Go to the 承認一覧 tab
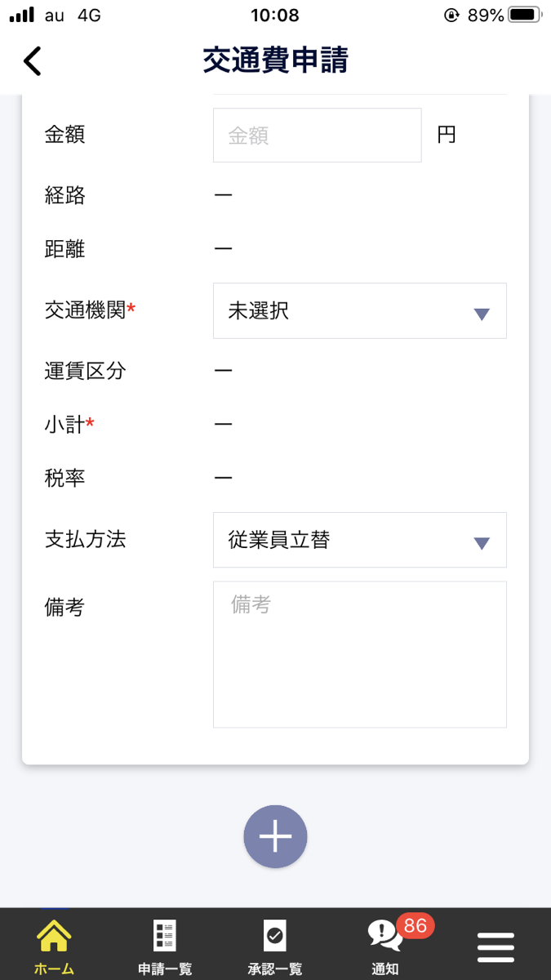This screenshot has height=980, width=551. point(275,969)
